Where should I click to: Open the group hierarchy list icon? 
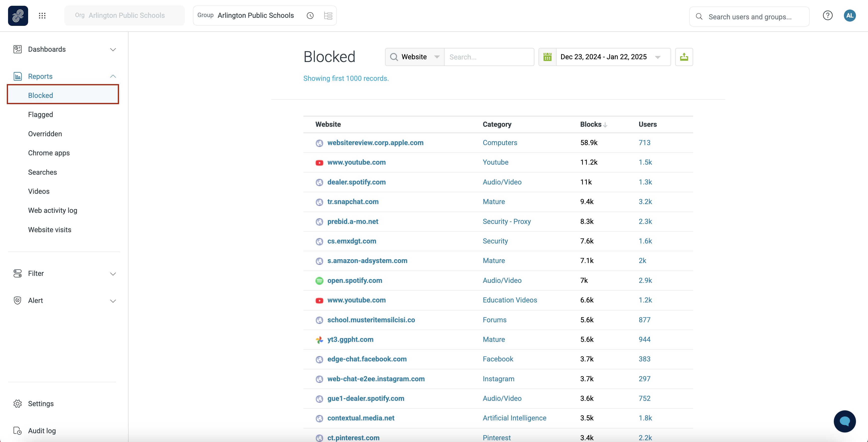(328, 16)
